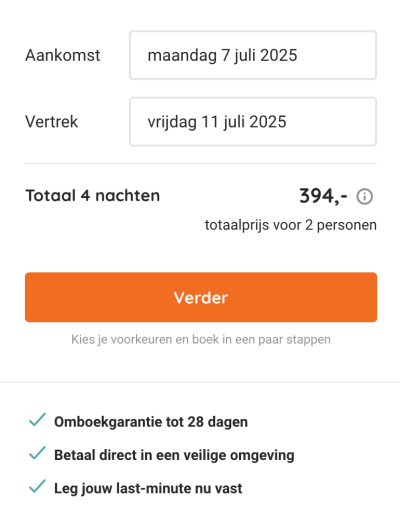Click the divider line above the guarantees list
Viewport: 400px width, 526px height.
[200, 382]
